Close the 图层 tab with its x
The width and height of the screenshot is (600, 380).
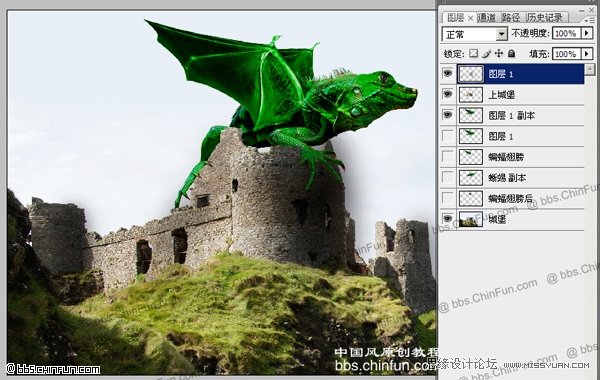470,18
